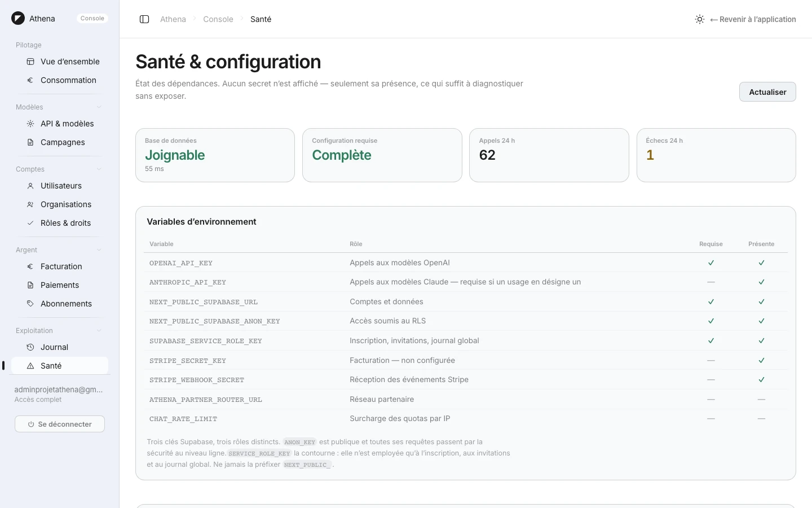Click the power icon in Se déconnecter

[31, 424]
